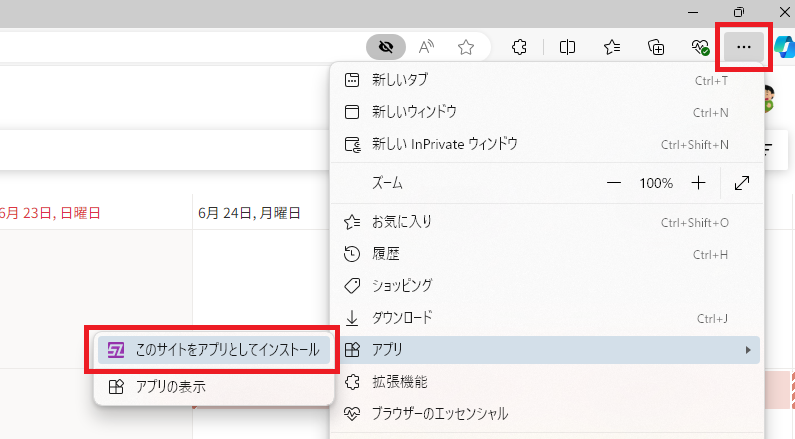Toggle the Split screen icon

coord(567,47)
